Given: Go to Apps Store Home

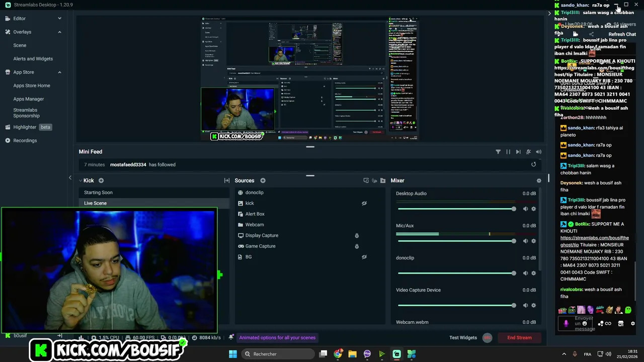Looking at the screenshot, I should [x=32, y=85].
